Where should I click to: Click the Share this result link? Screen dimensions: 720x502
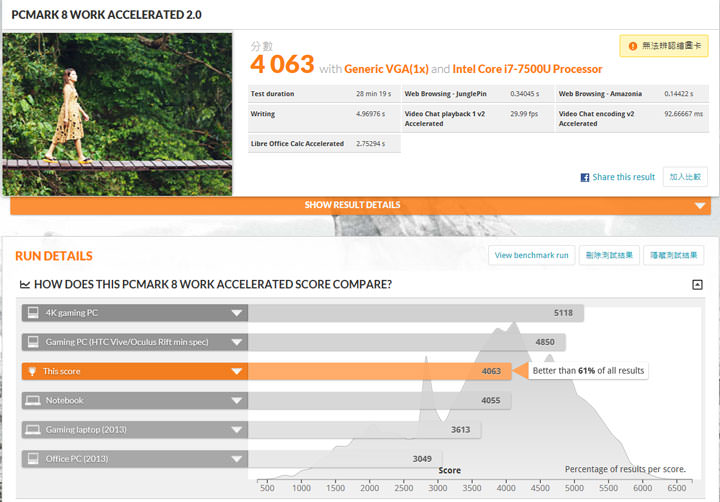[x=623, y=177]
